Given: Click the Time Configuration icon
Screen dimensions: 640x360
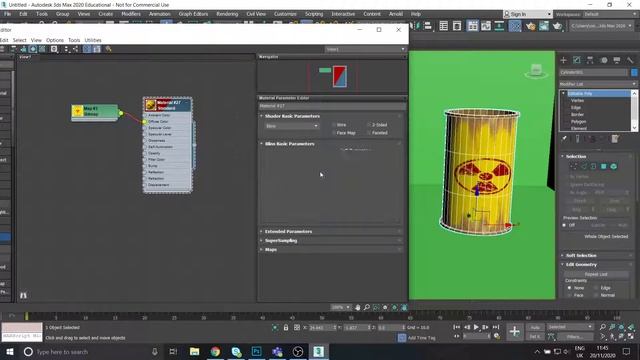Looking at the screenshot, I should coord(497,336).
